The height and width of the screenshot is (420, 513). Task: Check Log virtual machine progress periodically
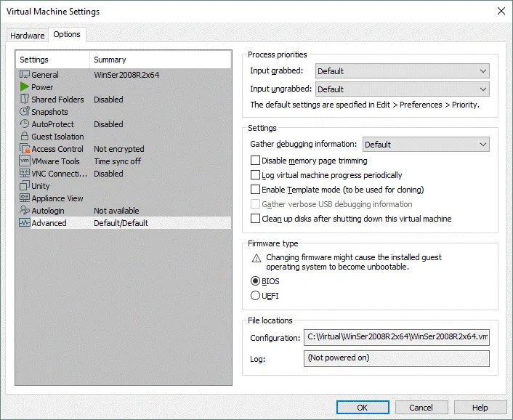pyautogui.click(x=255, y=175)
